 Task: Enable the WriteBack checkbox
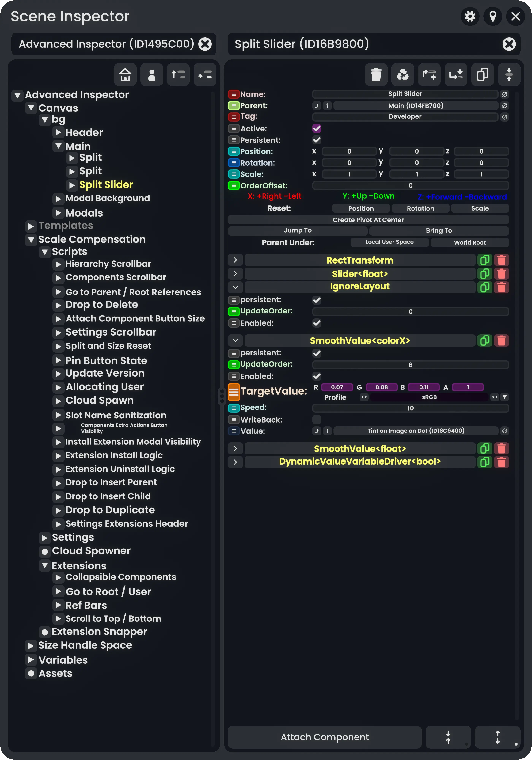click(x=317, y=419)
